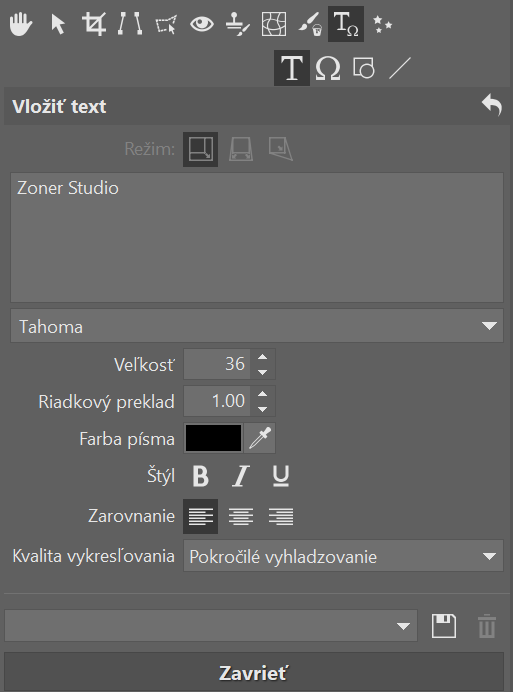Click the eyedropper for font color
The width and height of the screenshot is (513, 692).
[260, 438]
